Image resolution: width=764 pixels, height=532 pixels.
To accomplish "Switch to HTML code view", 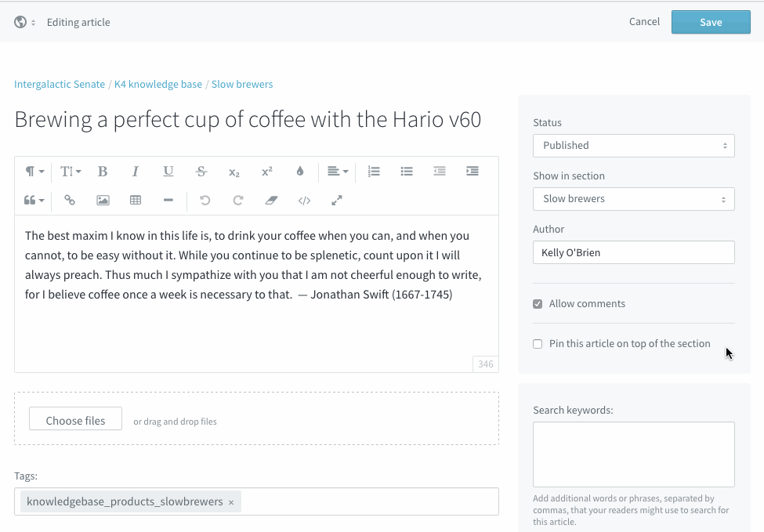I will coord(304,201).
